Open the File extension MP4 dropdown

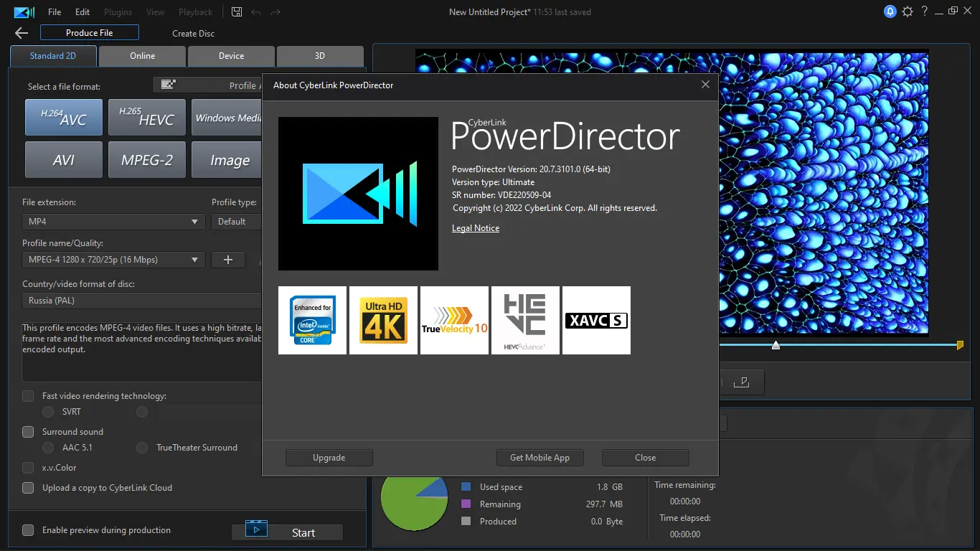click(114, 222)
